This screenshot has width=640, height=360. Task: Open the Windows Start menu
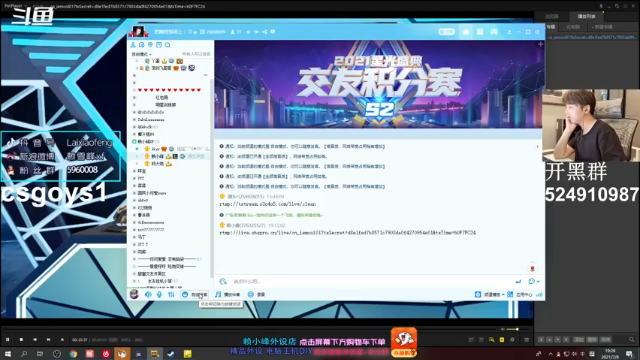7,354
